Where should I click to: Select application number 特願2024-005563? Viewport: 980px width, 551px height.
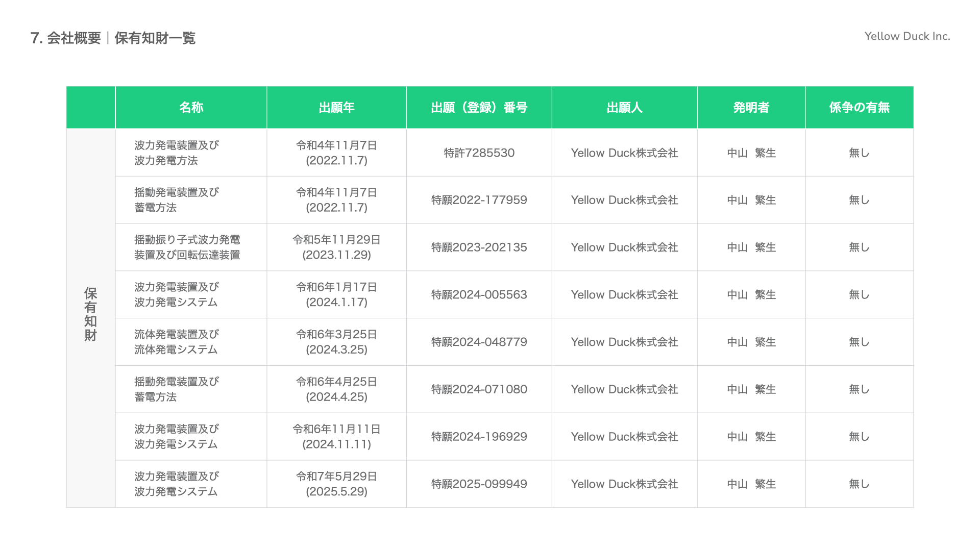pos(479,295)
